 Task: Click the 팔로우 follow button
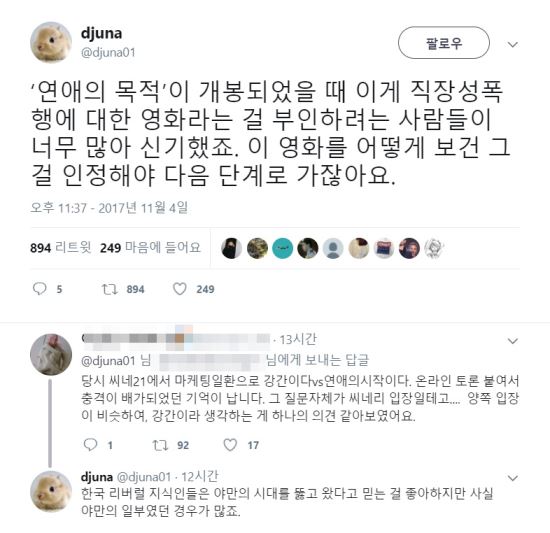click(444, 43)
